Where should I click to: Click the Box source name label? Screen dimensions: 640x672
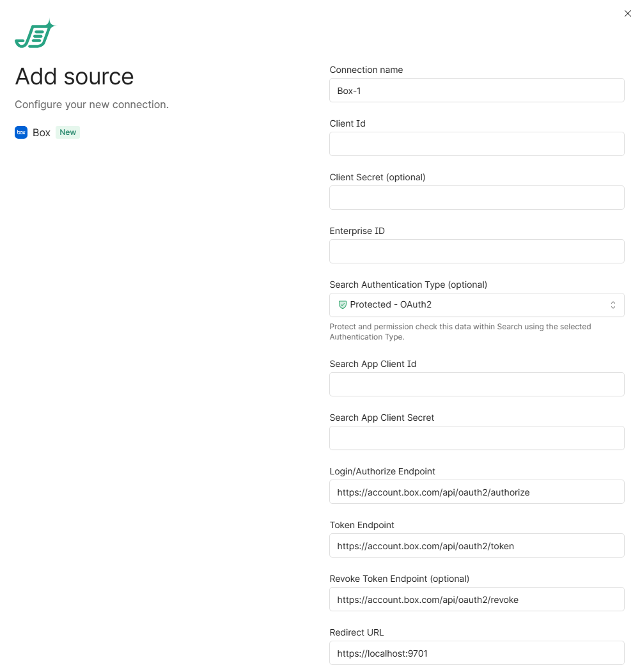pyautogui.click(x=42, y=133)
